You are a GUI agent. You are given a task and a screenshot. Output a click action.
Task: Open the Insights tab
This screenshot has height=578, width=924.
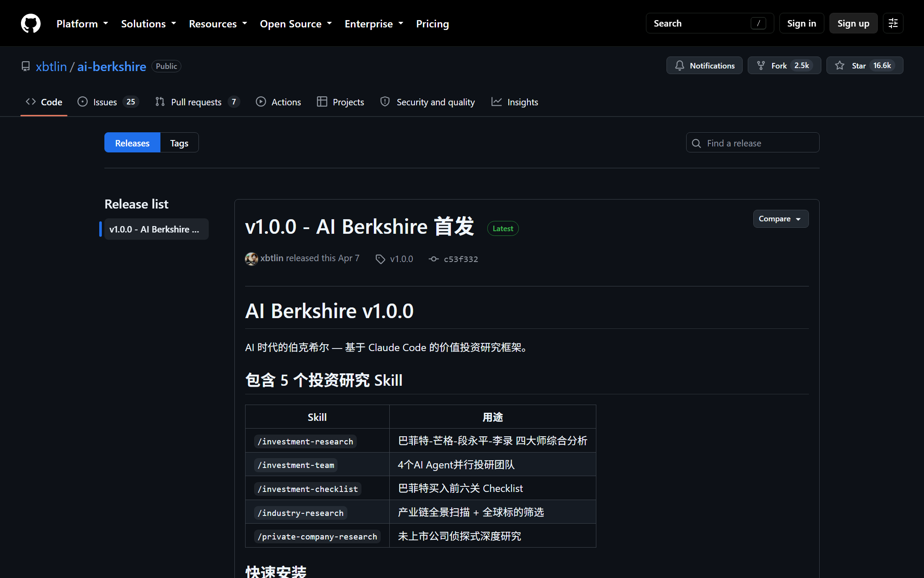click(x=515, y=102)
